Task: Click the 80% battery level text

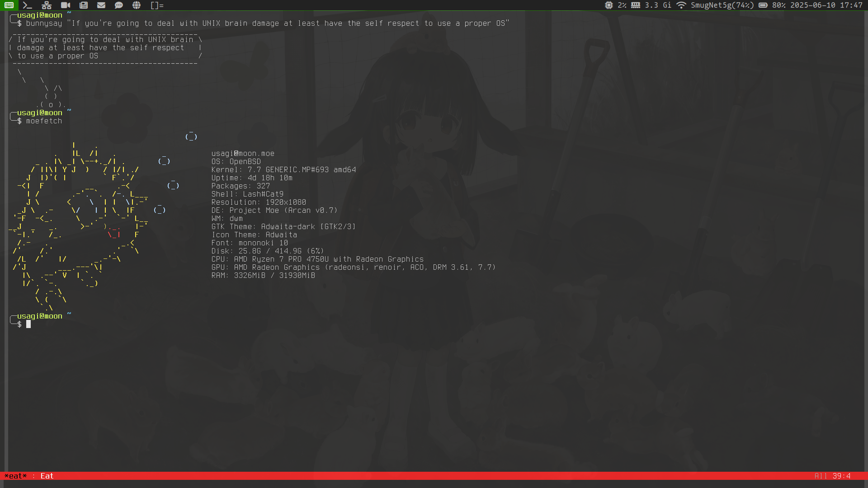Action: pos(779,5)
